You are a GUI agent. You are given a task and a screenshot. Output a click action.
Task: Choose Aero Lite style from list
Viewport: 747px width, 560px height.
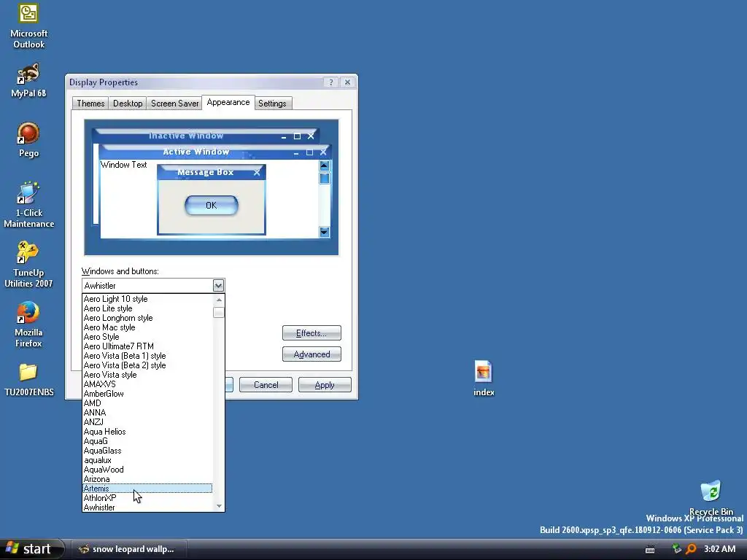(147, 308)
